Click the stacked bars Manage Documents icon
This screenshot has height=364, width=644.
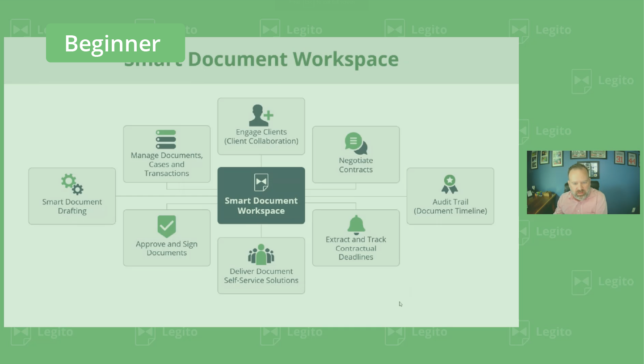tap(166, 139)
